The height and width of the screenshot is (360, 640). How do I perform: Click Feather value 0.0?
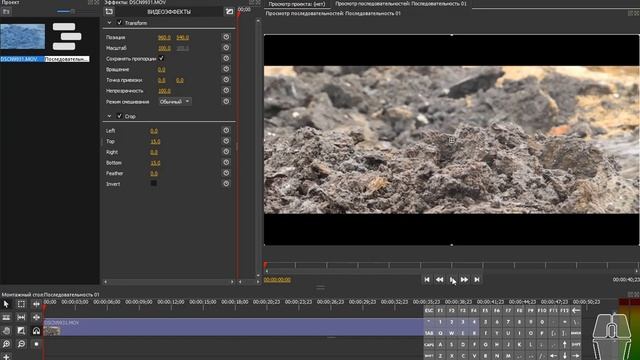pyautogui.click(x=154, y=173)
